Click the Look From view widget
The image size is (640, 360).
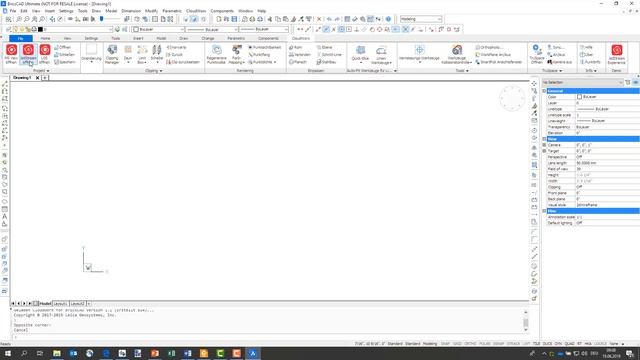tap(512, 98)
